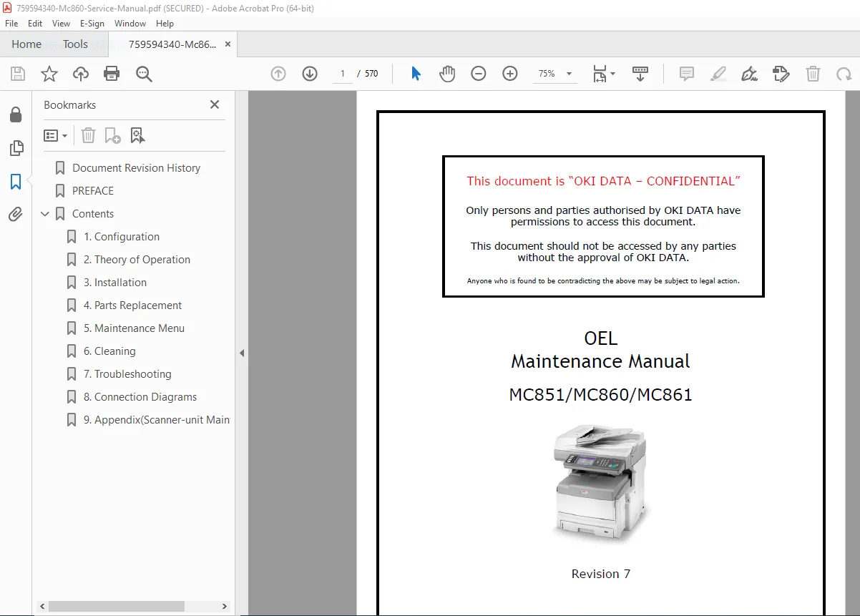Add document to starred with star icon
860x616 pixels.
[49, 74]
